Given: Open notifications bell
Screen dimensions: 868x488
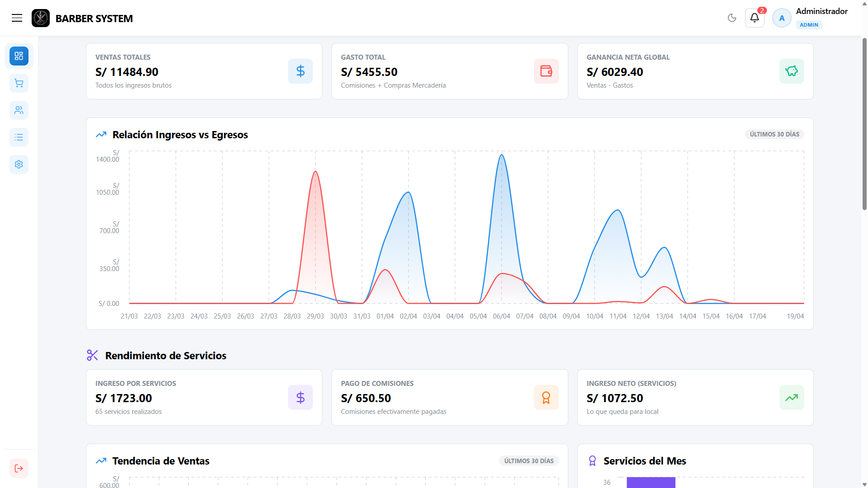Looking at the screenshot, I should pyautogui.click(x=755, y=18).
